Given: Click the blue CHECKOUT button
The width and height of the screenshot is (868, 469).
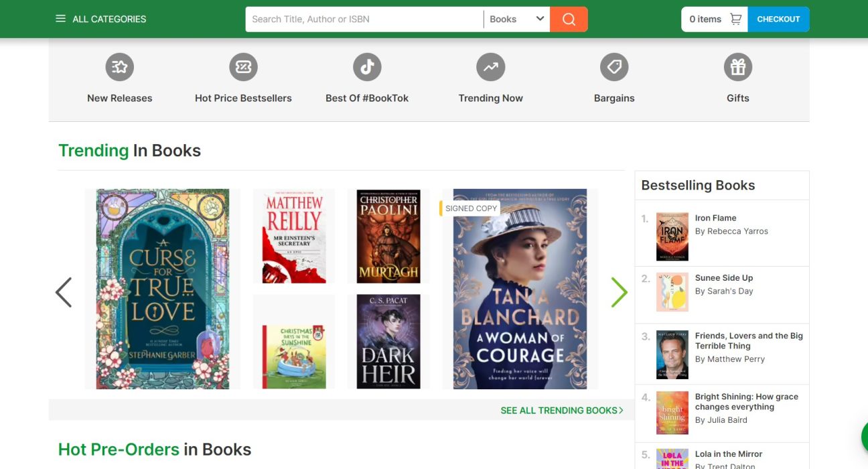Looking at the screenshot, I should tap(778, 19).
